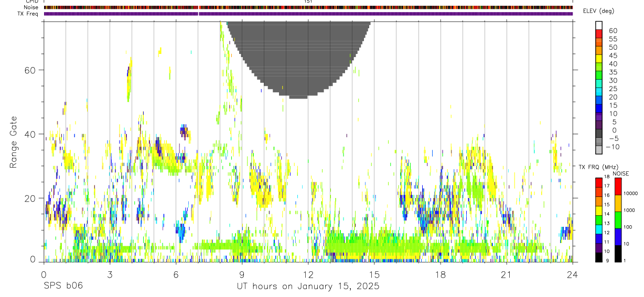Click the x-axis tick label '6'
644x297 pixels.
pos(176,274)
